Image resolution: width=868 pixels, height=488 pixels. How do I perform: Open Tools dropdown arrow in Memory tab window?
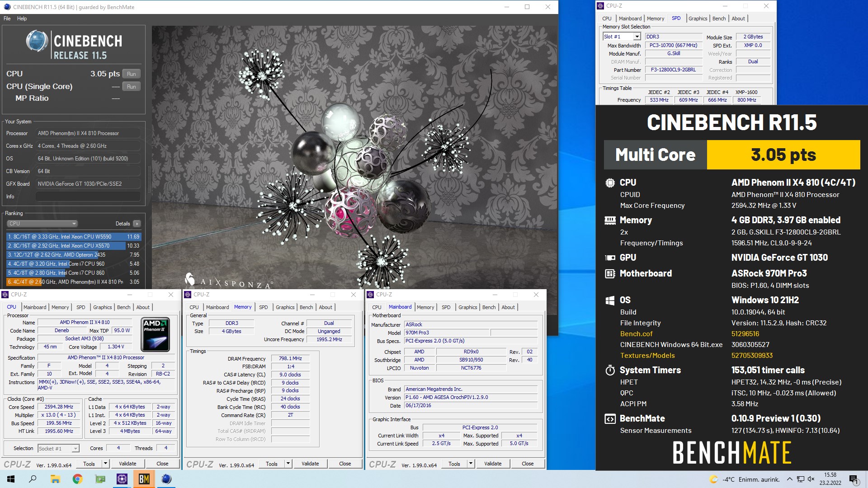[x=288, y=464]
